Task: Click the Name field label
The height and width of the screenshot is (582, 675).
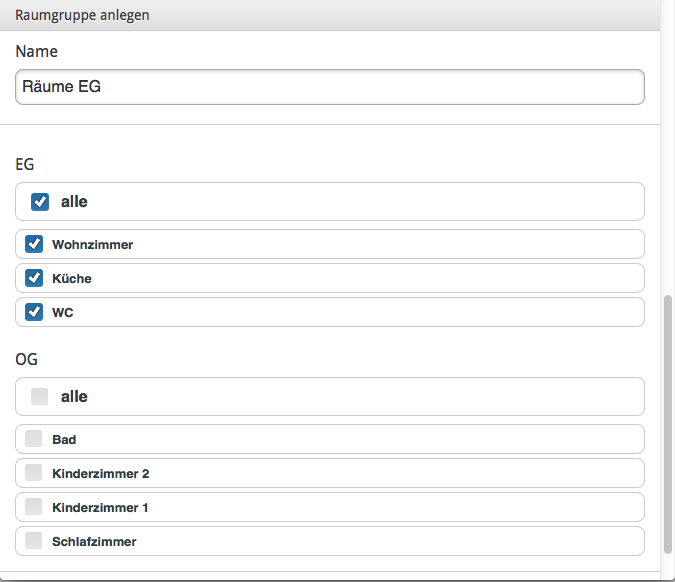Action: pyautogui.click(x=37, y=51)
